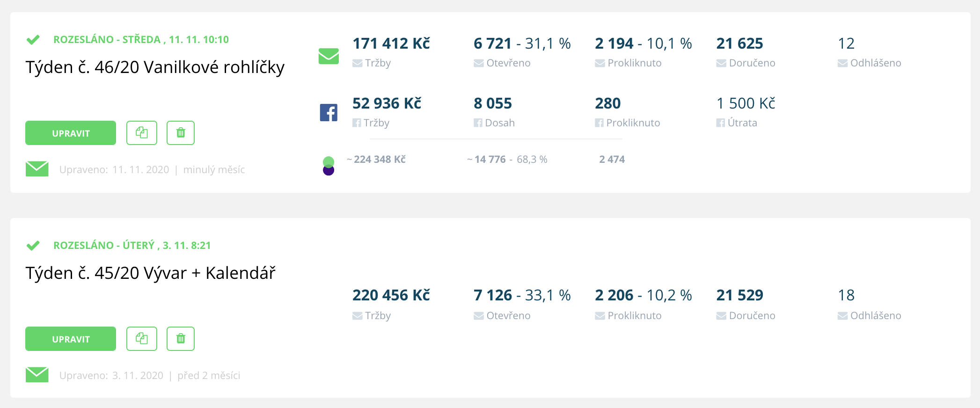Click the 12 Odhlášeno unsubscribed count

pyautogui.click(x=846, y=44)
